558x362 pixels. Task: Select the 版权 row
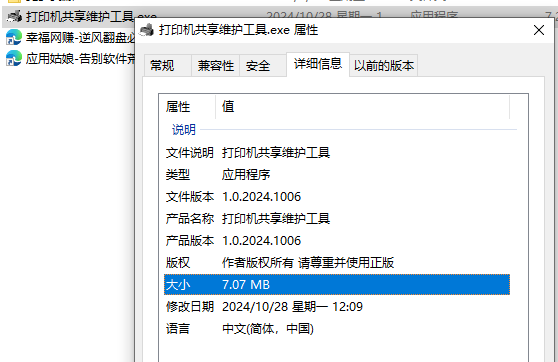click(337, 263)
